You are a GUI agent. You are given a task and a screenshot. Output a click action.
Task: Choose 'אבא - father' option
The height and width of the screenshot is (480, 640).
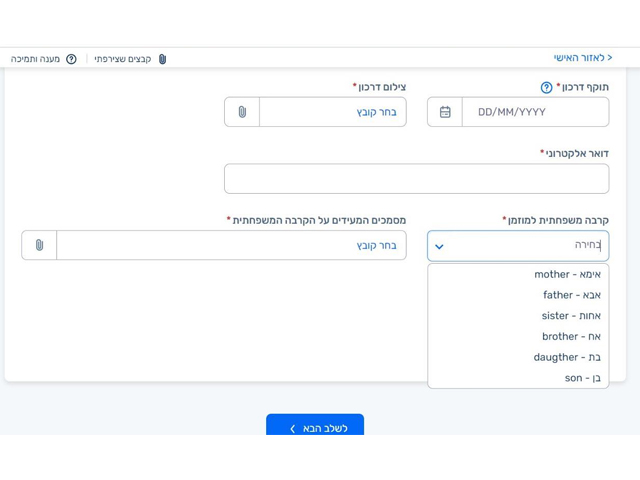coord(571,295)
